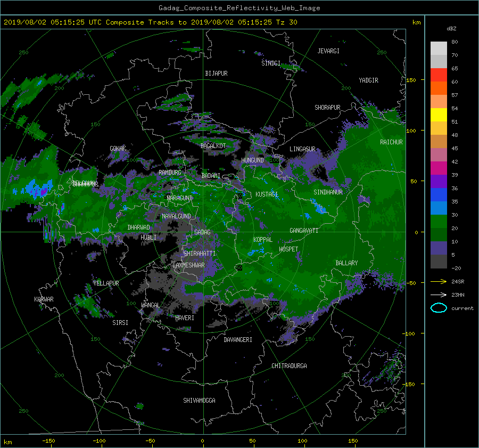Click the HUBLI city label
Screen dimensions: 479x448
(x=148, y=237)
